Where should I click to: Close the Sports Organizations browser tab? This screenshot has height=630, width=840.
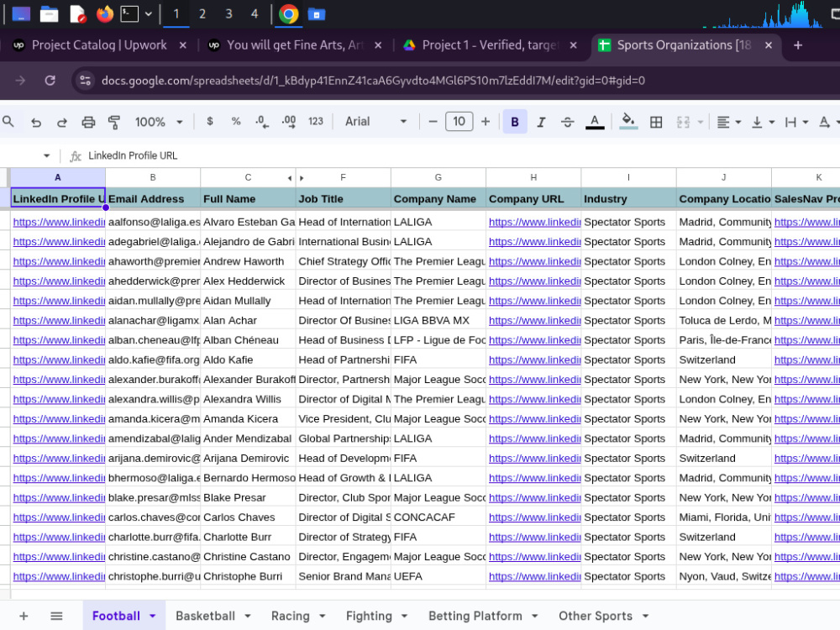pyautogui.click(x=769, y=45)
